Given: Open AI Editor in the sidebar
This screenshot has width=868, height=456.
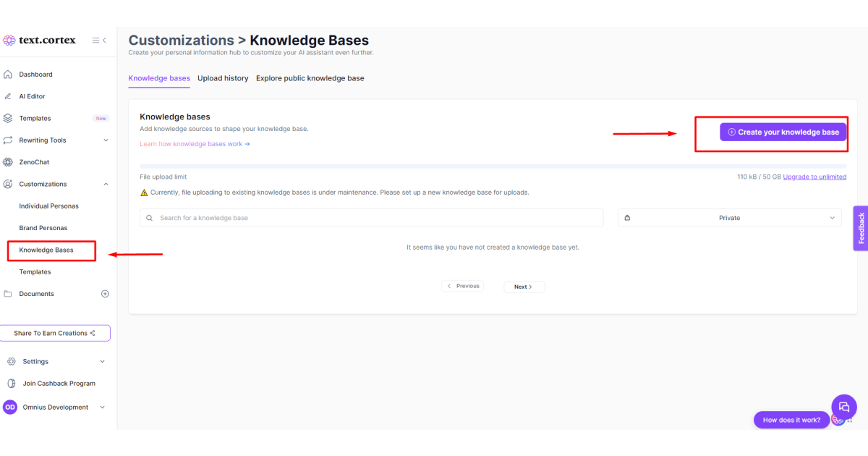Looking at the screenshot, I should click(33, 96).
